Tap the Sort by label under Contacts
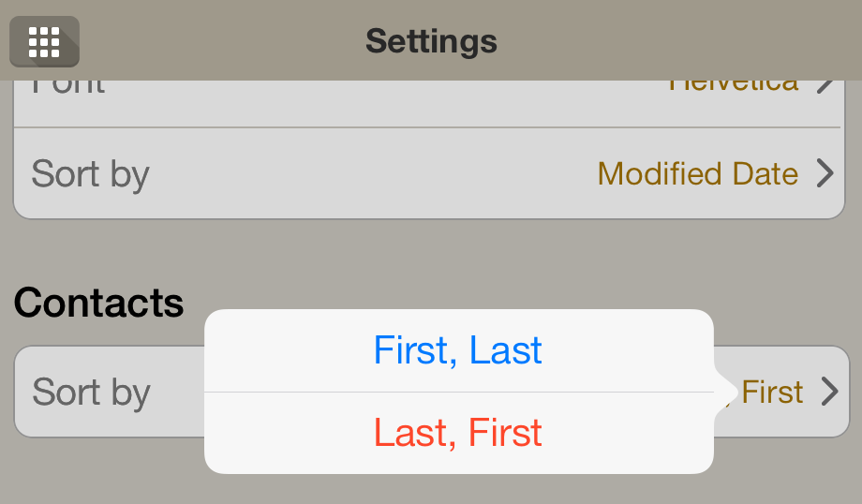 [x=91, y=393]
